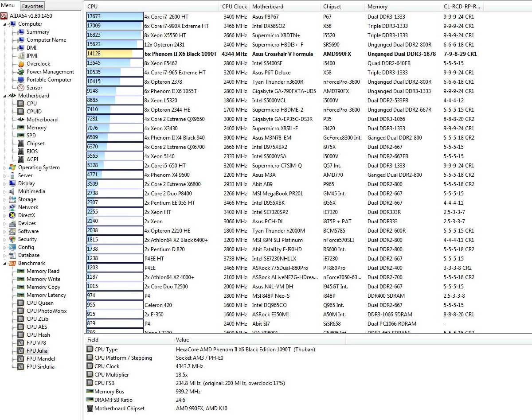
Task: Select the CPU ZLib benchmark icon
Action: click(21, 319)
